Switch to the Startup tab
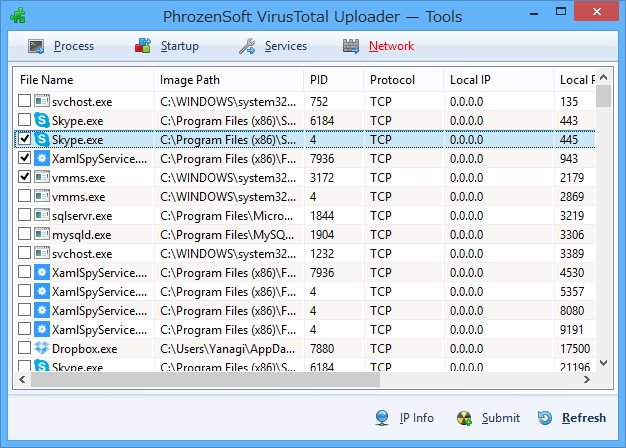626x448 pixels. [167, 46]
